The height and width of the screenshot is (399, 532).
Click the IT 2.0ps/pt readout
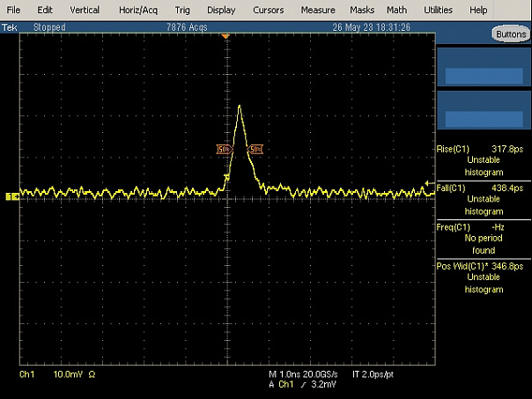point(373,374)
